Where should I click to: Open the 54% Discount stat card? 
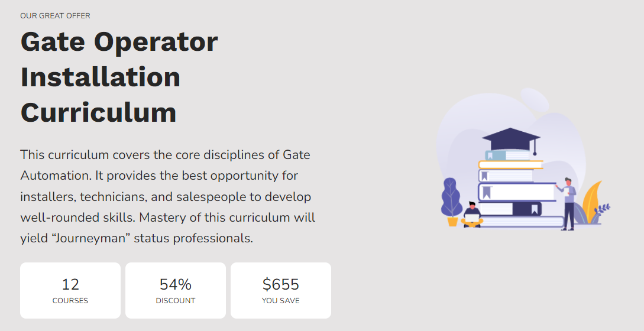176,290
